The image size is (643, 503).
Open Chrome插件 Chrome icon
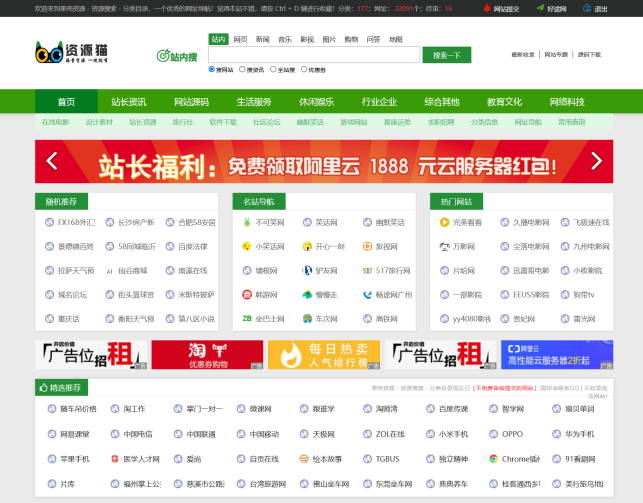pyautogui.click(x=494, y=459)
